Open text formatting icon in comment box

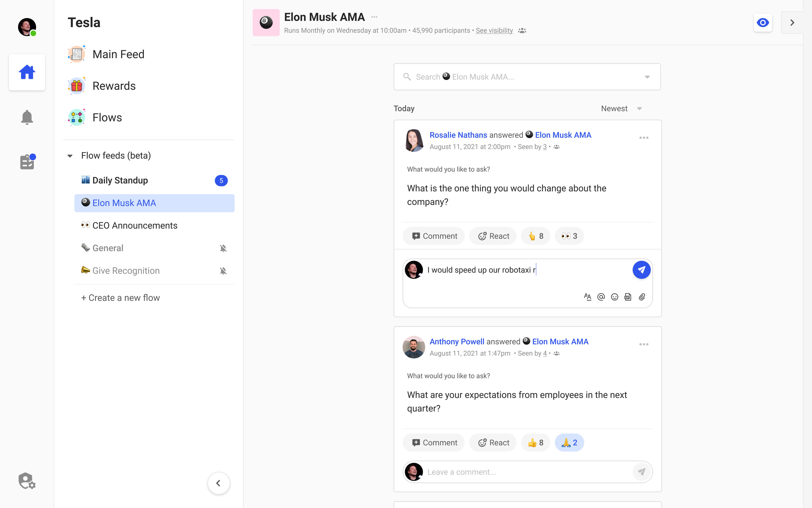(x=588, y=297)
